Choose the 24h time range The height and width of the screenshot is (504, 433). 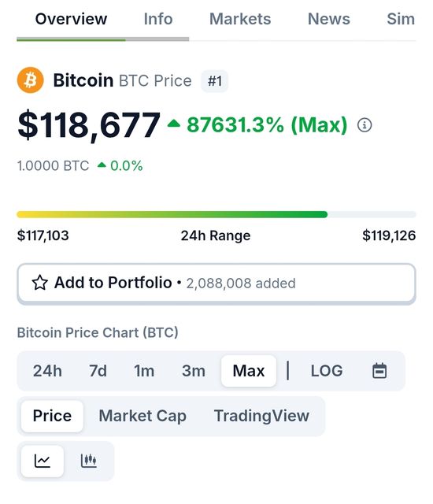click(x=47, y=371)
